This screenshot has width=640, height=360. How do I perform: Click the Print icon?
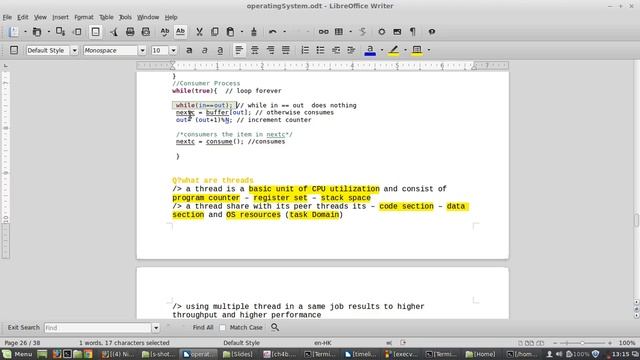point(130,32)
